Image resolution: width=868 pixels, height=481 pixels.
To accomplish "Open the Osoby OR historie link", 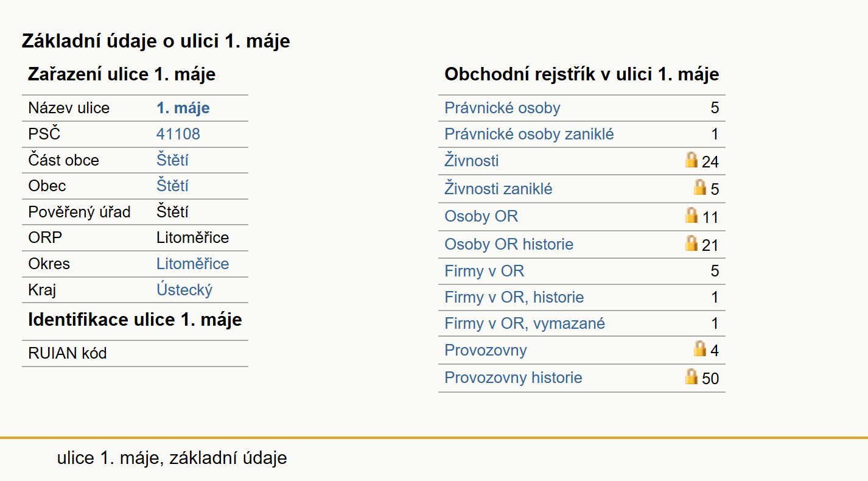I will tap(509, 244).
